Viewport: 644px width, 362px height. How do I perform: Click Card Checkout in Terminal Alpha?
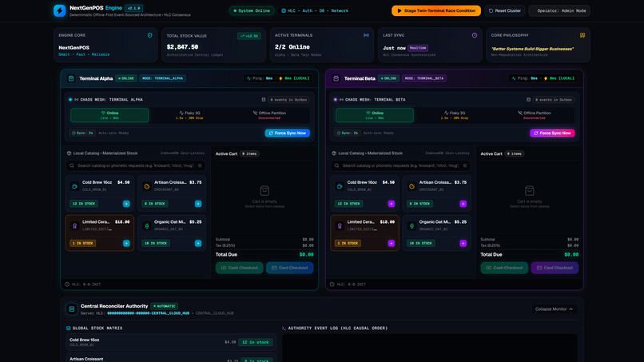click(289, 268)
